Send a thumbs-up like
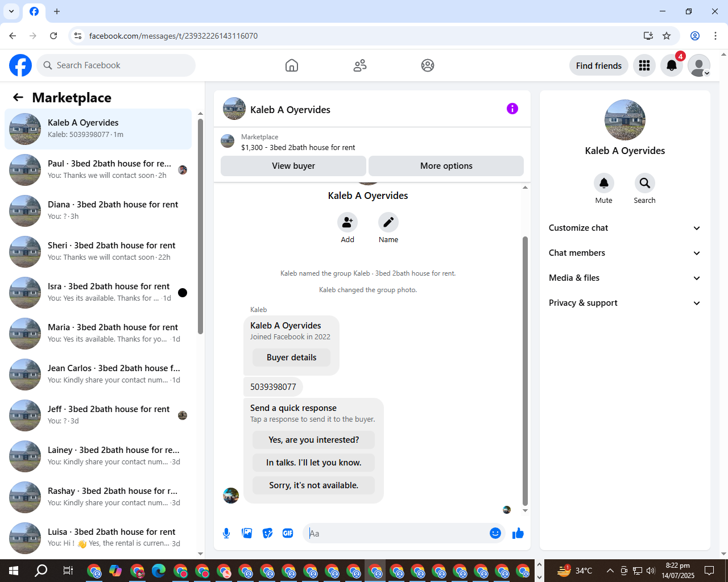This screenshot has width=728, height=582. click(518, 533)
